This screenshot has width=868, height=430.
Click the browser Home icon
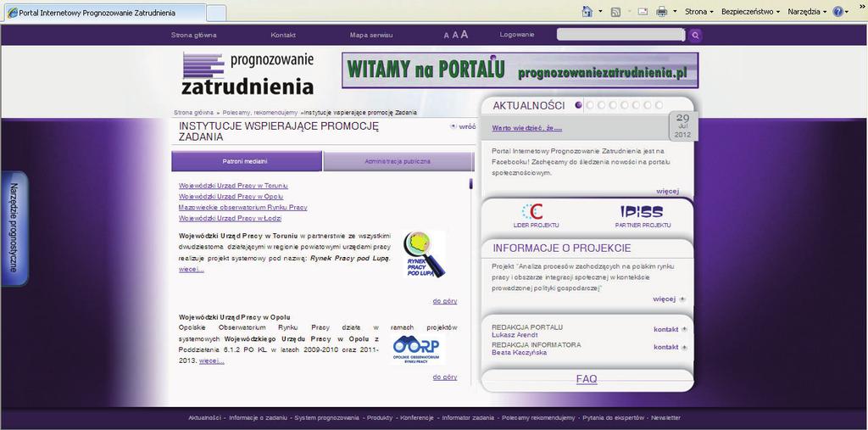tap(588, 11)
